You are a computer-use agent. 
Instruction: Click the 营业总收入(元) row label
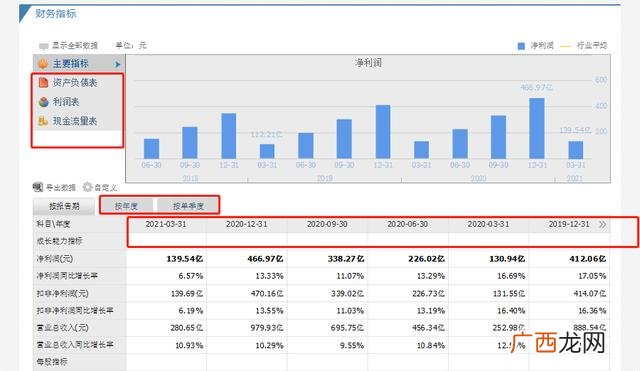point(62,328)
